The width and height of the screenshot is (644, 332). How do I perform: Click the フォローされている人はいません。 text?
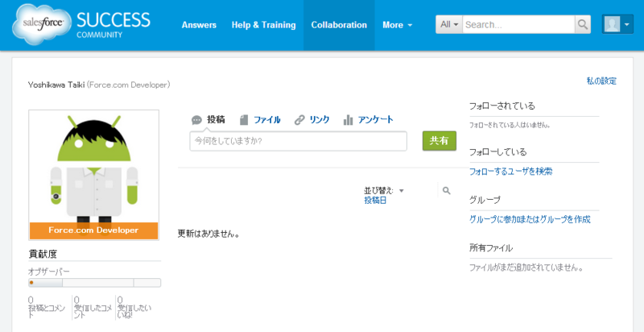click(510, 125)
